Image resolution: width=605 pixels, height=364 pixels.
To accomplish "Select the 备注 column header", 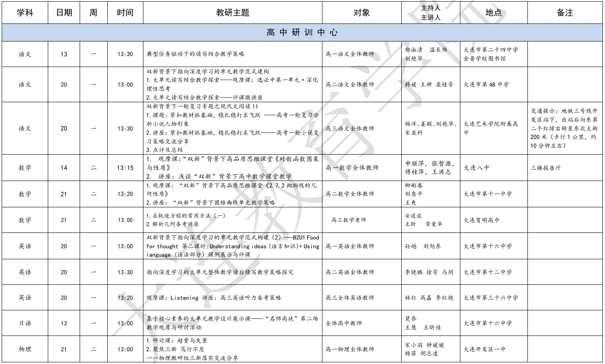I will pos(565,13).
